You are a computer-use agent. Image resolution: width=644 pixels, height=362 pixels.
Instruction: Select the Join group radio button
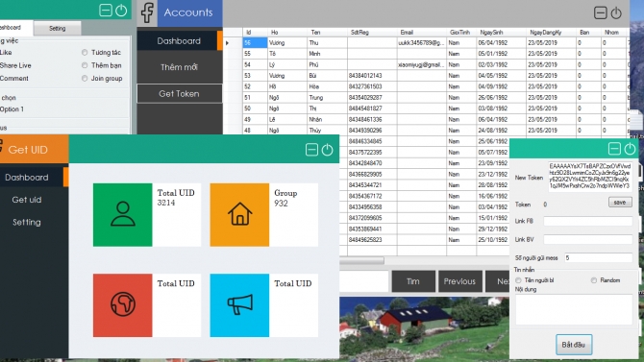pos(85,79)
